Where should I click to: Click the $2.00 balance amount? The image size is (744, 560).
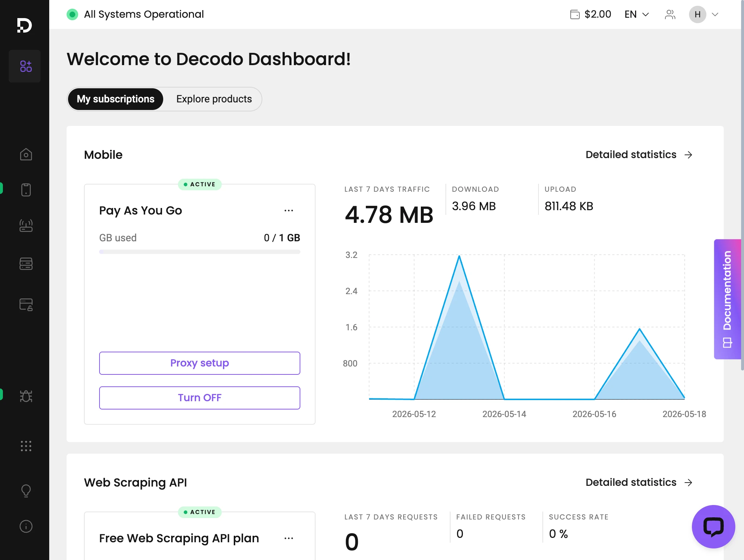598,14
